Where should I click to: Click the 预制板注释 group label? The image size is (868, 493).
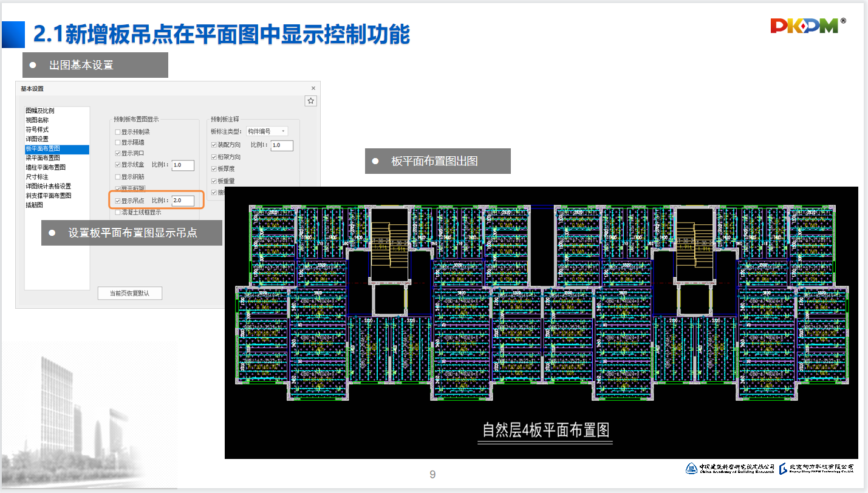(225, 119)
